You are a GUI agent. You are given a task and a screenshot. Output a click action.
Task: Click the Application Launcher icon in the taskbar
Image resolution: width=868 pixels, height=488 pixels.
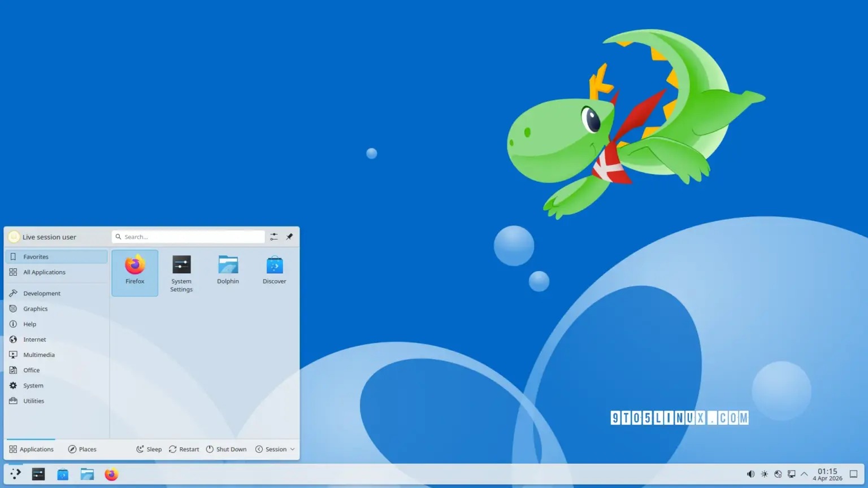click(x=15, y=474)
